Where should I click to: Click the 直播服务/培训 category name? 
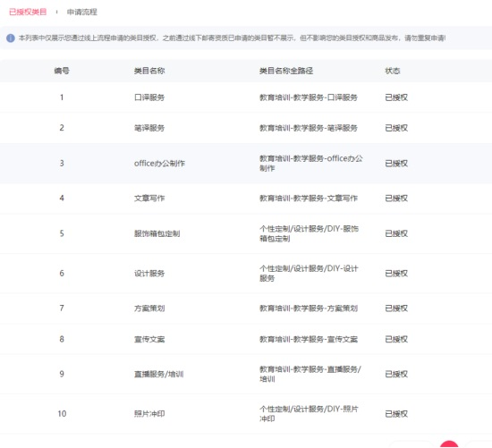158,375
